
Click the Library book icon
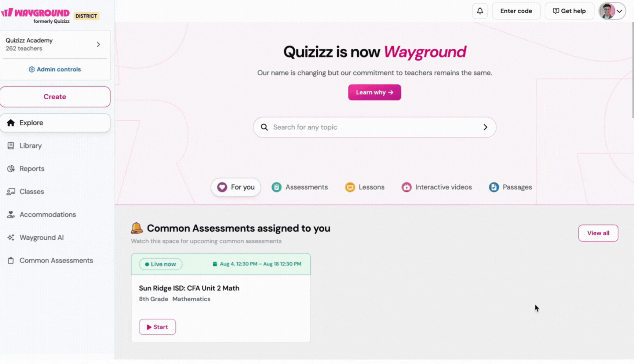[x=11, y=146]
